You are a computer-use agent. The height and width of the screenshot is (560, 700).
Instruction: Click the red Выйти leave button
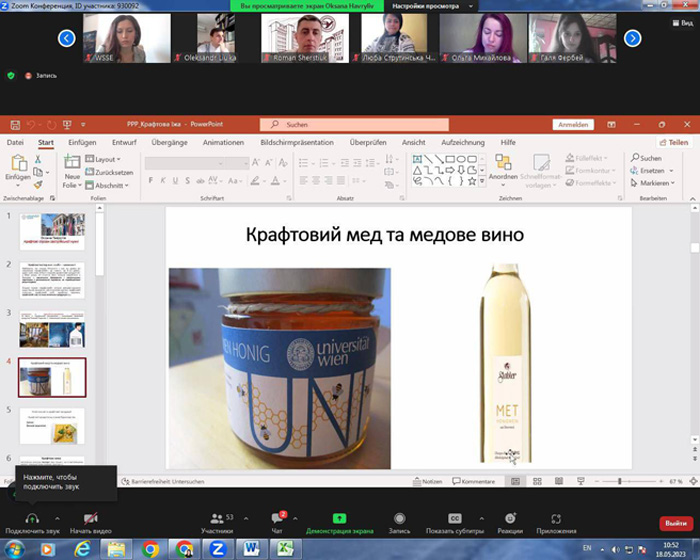click(x=676, y=523)
